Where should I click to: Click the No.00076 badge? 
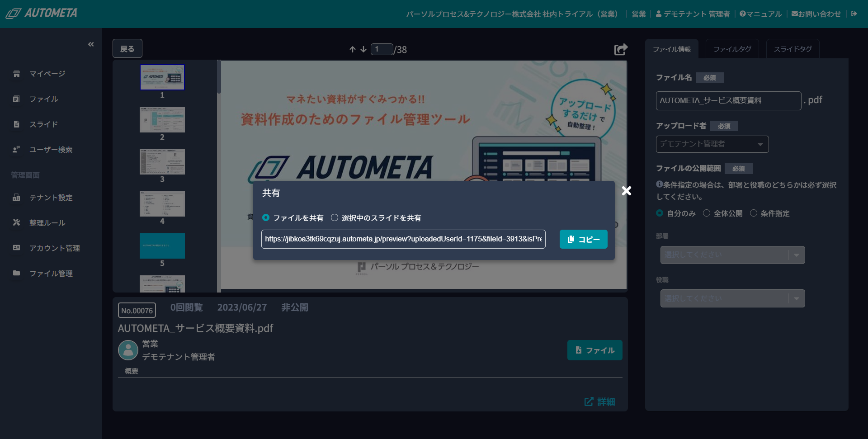tap(137, 311)
